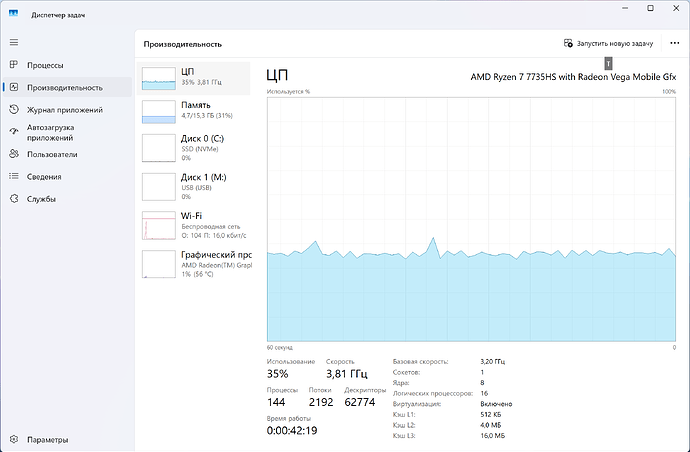The image size is (690, 452).
Task: Click the CPU usage graph area
Action: (x=471, y=218)
